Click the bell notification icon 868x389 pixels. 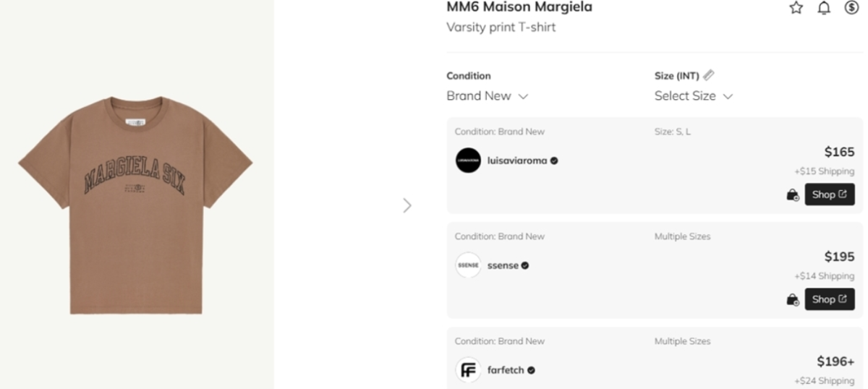[824, 8]
